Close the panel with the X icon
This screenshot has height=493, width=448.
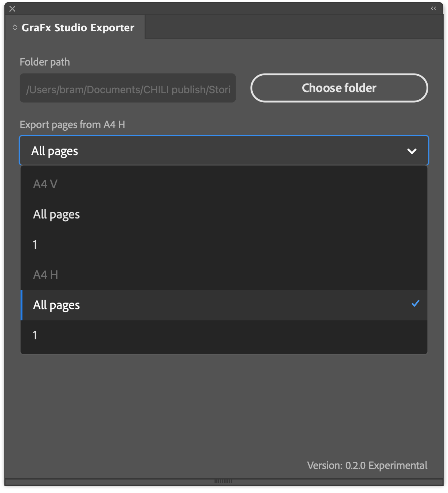(12, 9)
